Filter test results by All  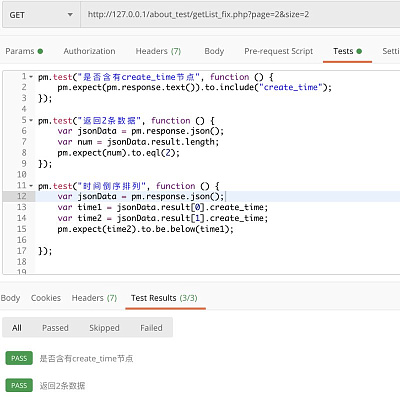tap(17, 328)
